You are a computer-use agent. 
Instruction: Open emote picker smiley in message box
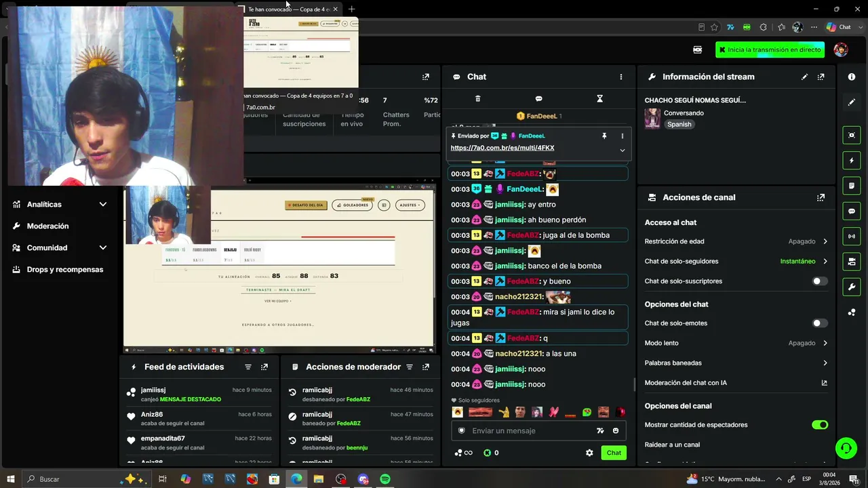pos(616,430)
